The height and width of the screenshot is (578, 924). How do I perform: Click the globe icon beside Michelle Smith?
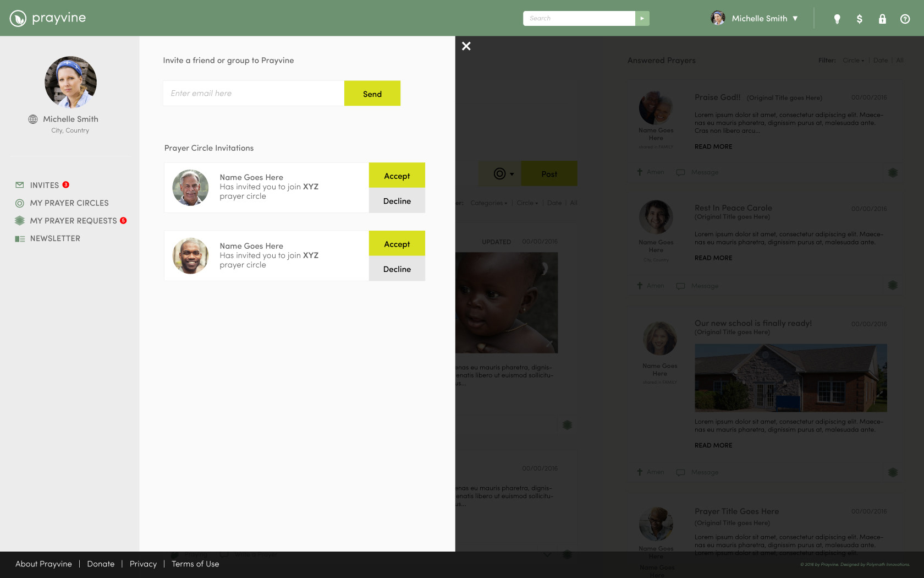coord(33,119)
